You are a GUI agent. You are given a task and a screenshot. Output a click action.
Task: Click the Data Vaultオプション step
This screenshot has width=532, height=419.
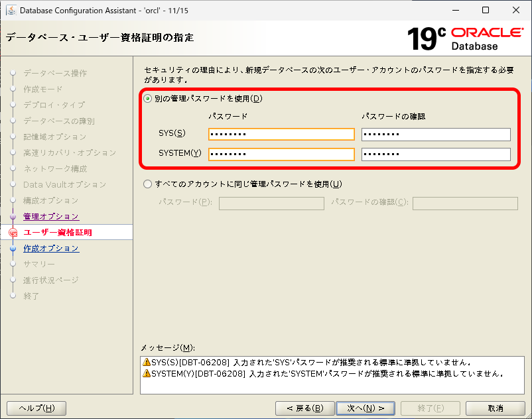coord(64,185)
